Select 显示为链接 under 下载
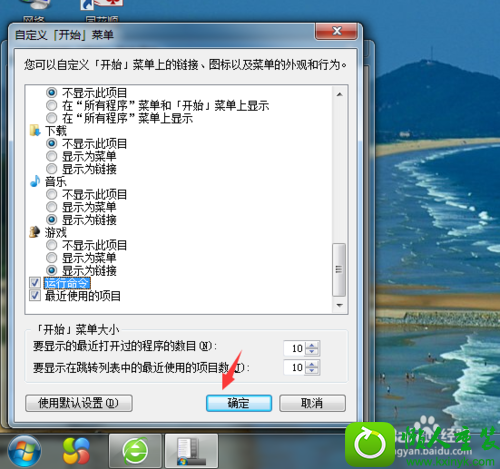500x469 pixels. [51, 169]
